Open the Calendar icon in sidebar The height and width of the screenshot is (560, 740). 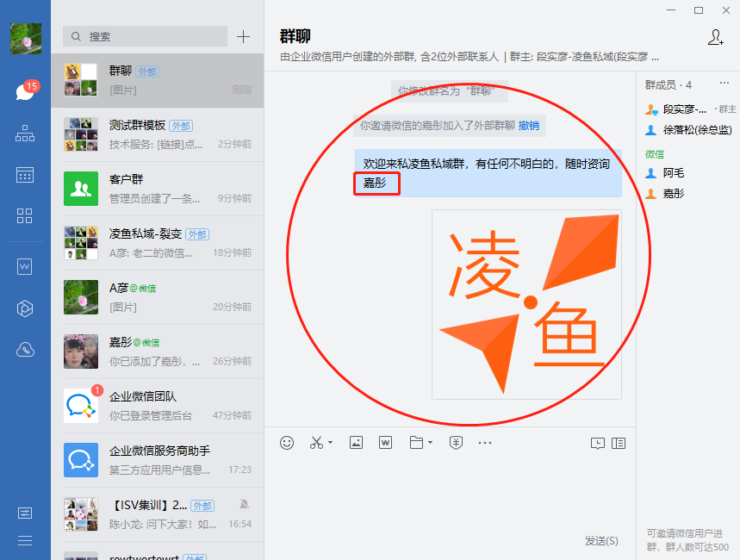pyautogui.click(x=25, y=175)
